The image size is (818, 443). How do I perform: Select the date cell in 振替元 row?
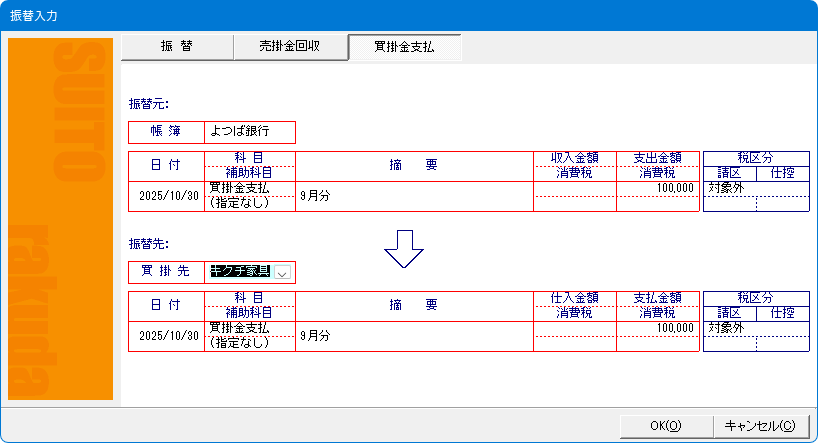[166, 196]
